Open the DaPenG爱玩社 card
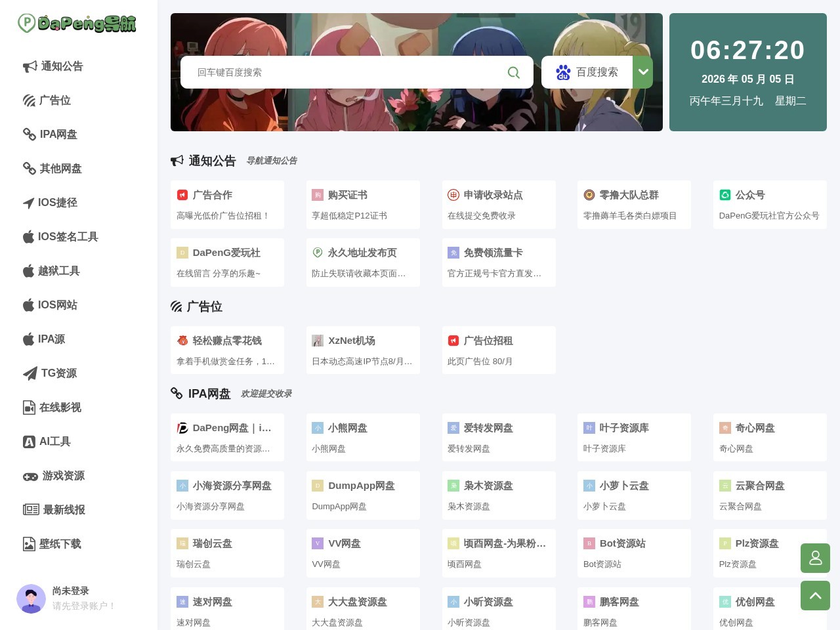The image size is (840, 630). pos(227,262)
